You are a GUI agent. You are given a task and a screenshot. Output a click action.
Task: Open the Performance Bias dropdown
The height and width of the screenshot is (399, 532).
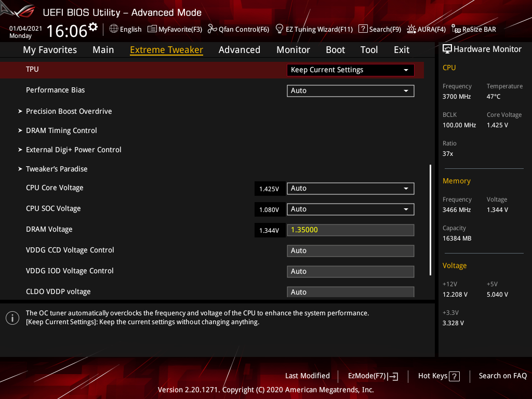click(x=351, y=90)
